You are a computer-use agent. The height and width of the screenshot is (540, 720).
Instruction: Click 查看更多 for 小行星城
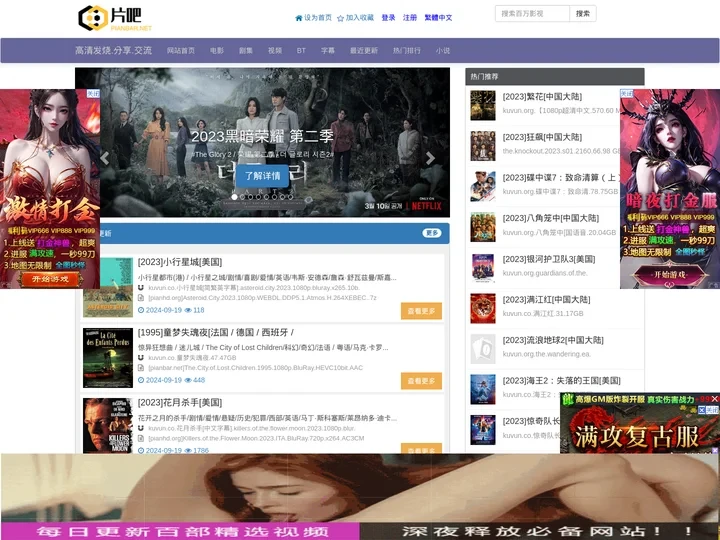tap(421, 311)
